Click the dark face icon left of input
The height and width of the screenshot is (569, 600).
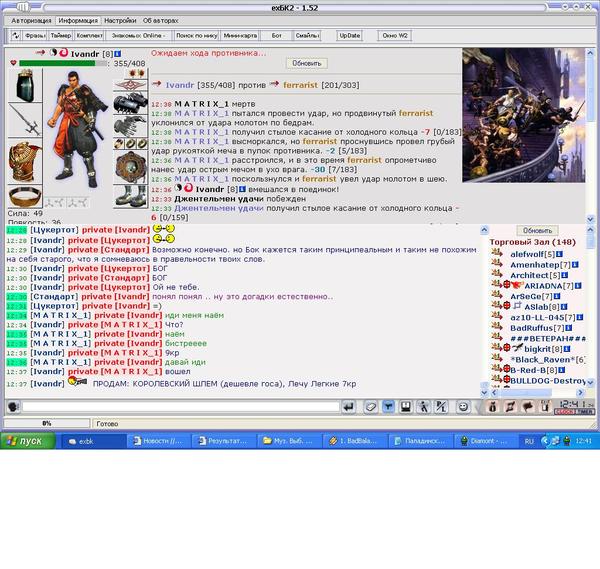pos(13,406)
